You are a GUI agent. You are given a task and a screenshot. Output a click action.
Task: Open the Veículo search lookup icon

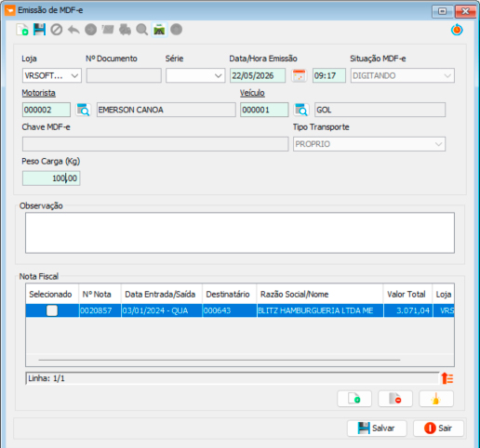(x=301, y=110)
